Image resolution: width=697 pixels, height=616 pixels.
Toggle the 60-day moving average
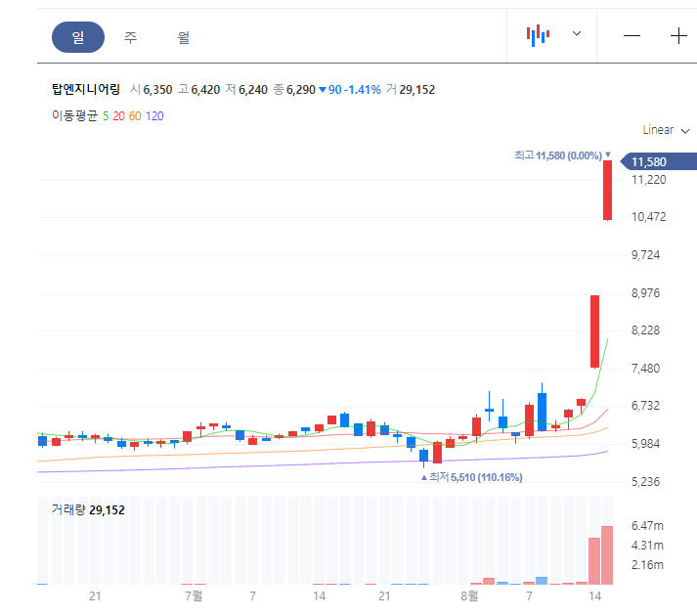pos(135,116)
